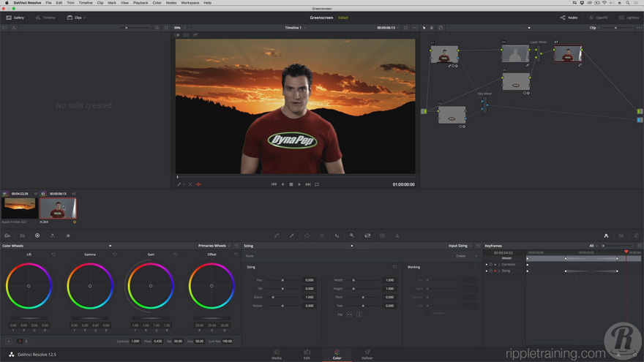Toggle viewer audio mute icon
This screenshot has height=362, width=644.
coord(199,185)
